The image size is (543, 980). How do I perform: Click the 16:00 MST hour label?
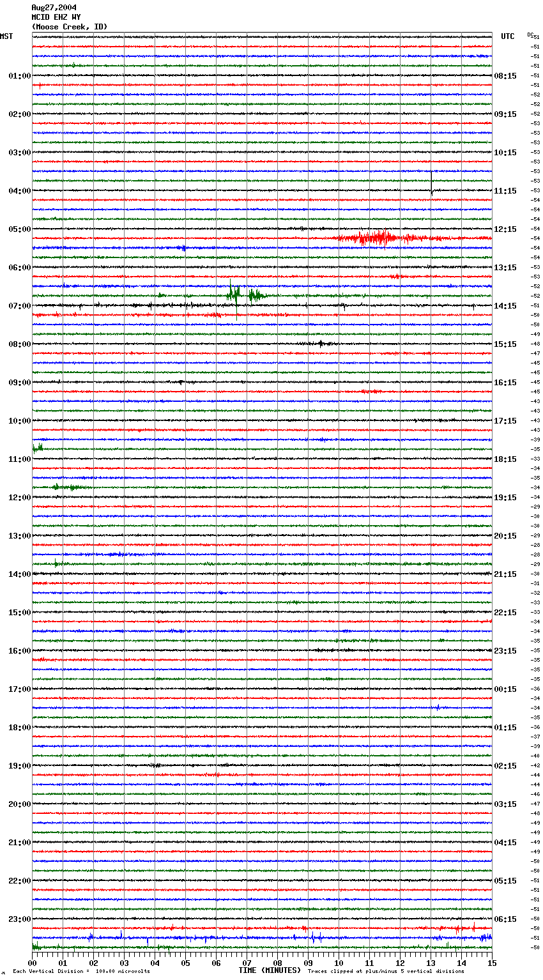coord(20,651)
